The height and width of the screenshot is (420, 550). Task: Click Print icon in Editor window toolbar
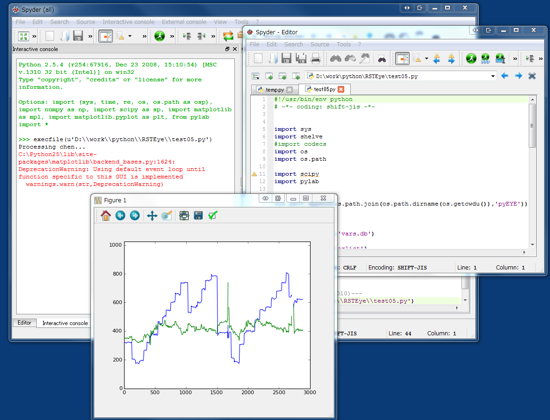point(315,58)
